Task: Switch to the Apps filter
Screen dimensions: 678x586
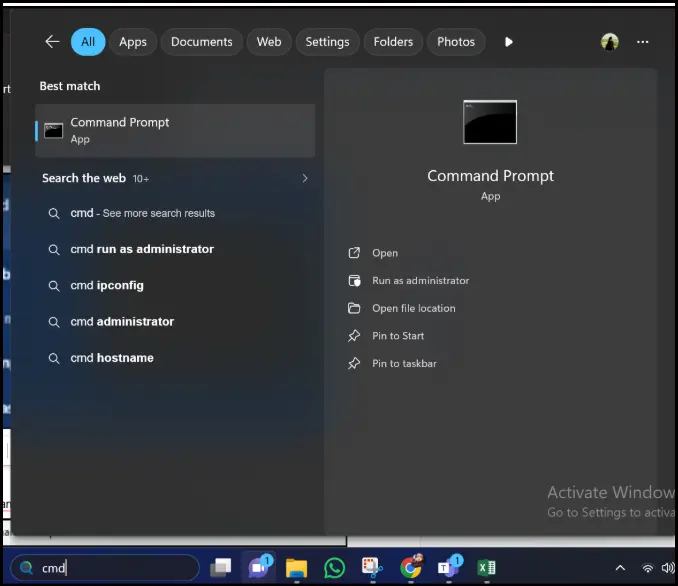Action: click(x=133, y=42)
